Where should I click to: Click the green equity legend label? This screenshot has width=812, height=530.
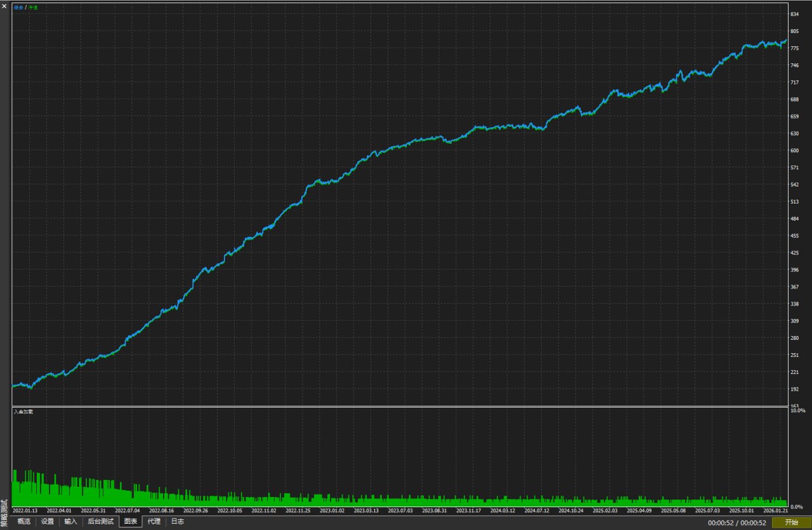pyautogui.click(x=32, y=8)
